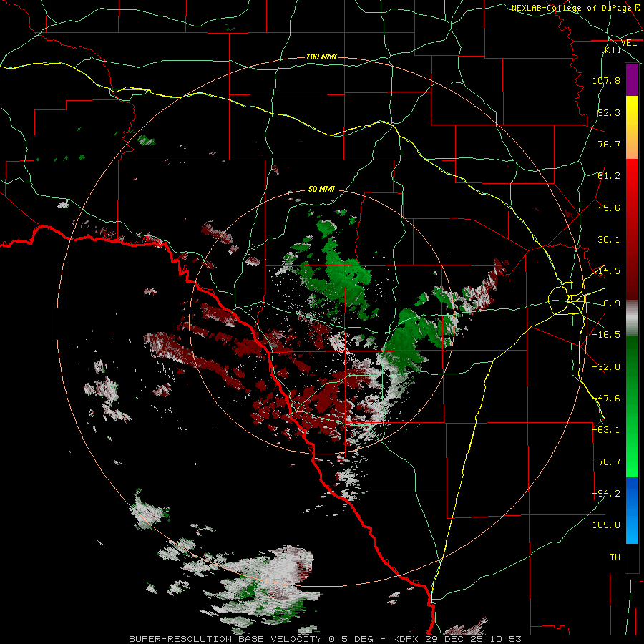Viewport: 644px width, 644px height.
Task: Click the 50 NMI range ring label
Action: (x=321, y=189)
